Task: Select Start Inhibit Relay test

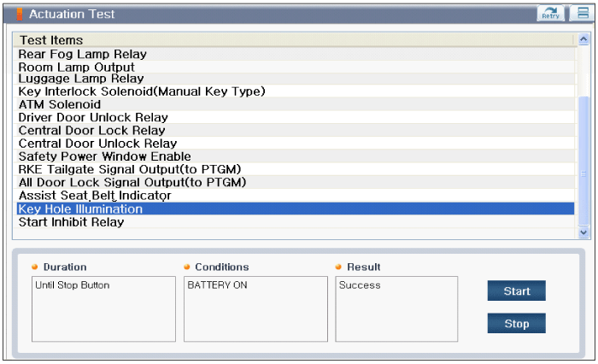Action: (71, 222)
